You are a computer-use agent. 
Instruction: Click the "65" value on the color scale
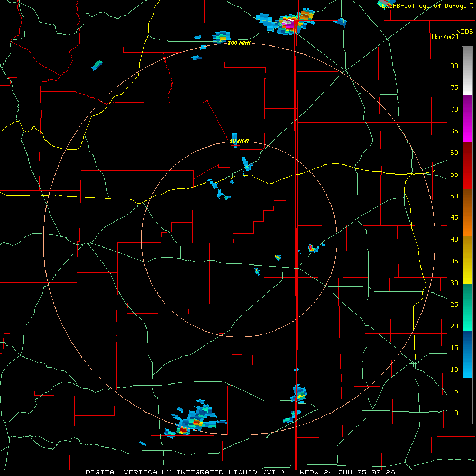[454, 131]
